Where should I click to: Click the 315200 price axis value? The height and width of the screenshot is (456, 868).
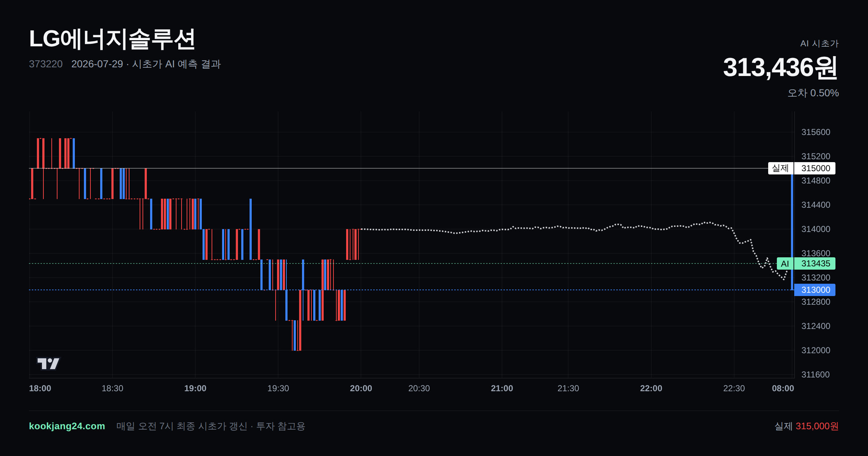(x=816, y=156)
